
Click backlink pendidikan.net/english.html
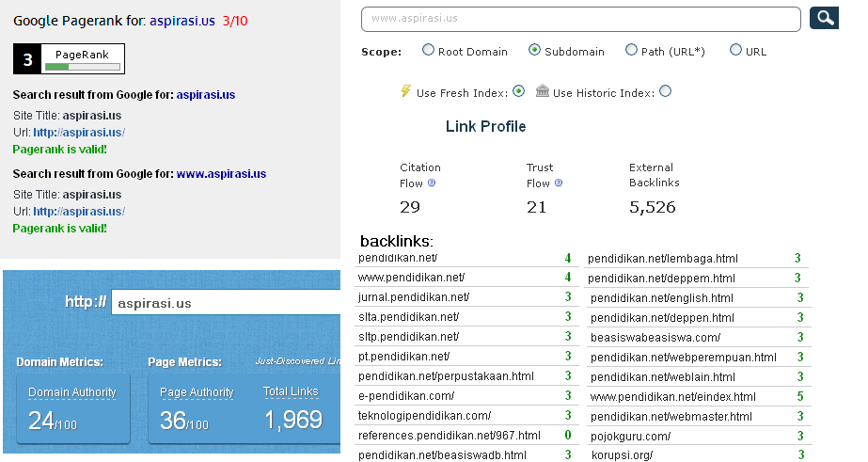point(662,298)
